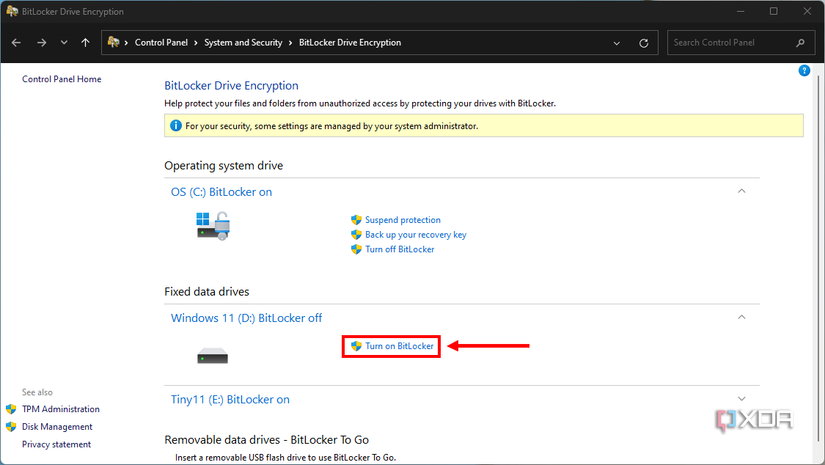This screenshot has height=465, width=825.
Task: Click the Turn on BitLocker link
Action: (x=399, y=346)
